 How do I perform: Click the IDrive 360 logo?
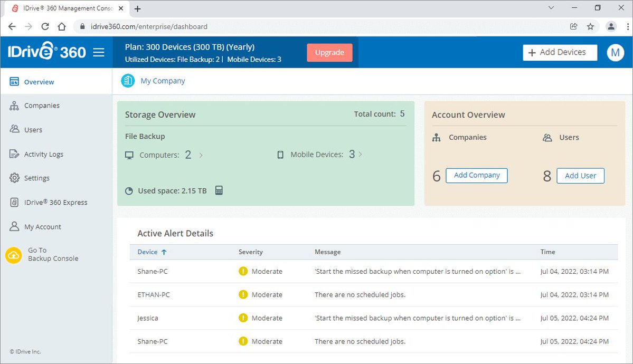47,52
